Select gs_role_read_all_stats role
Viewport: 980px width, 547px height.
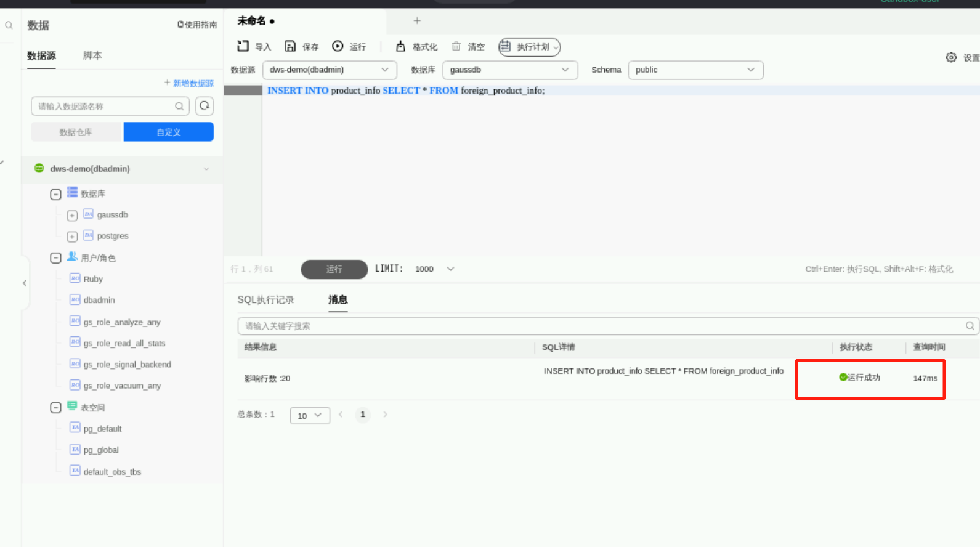point(124,343)
